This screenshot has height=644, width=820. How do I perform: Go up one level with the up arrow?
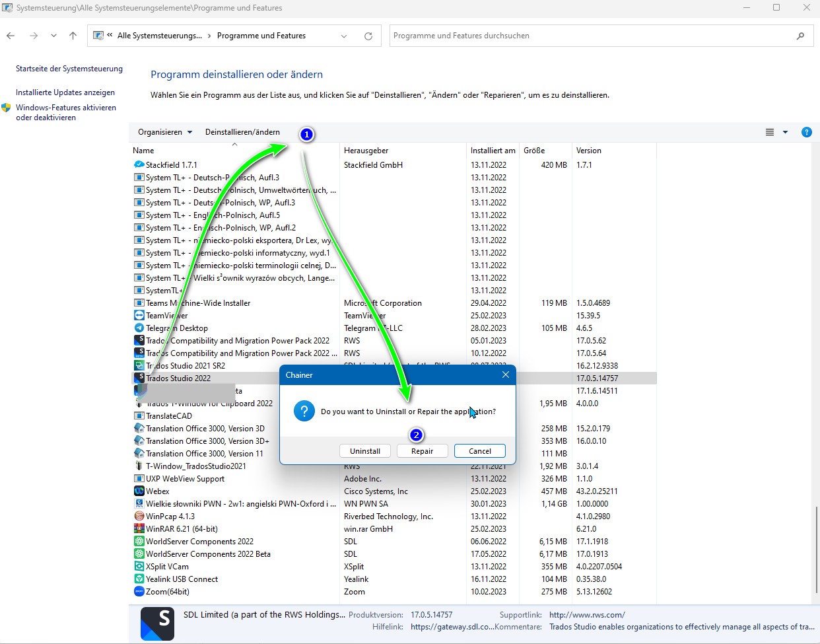coord(73,36)
